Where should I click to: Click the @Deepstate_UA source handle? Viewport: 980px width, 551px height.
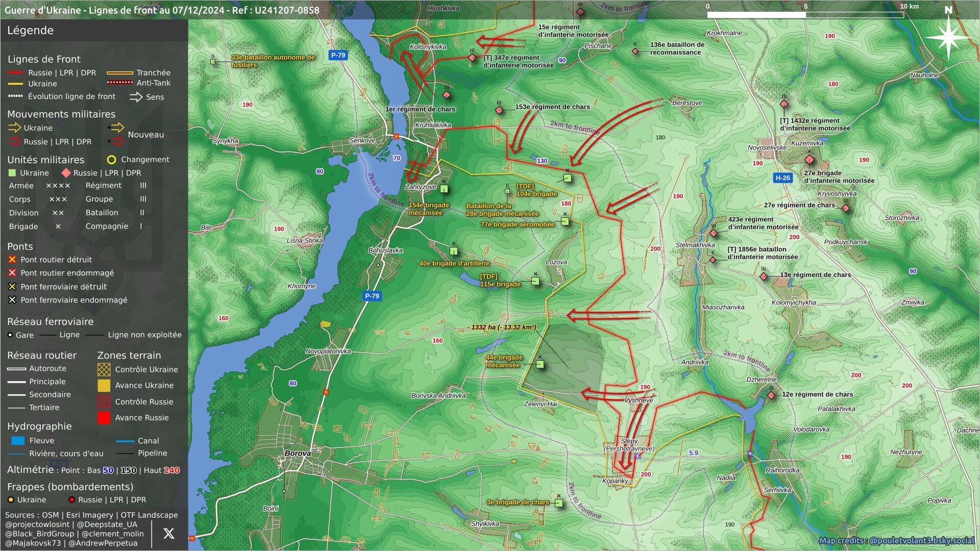[107, 524]
